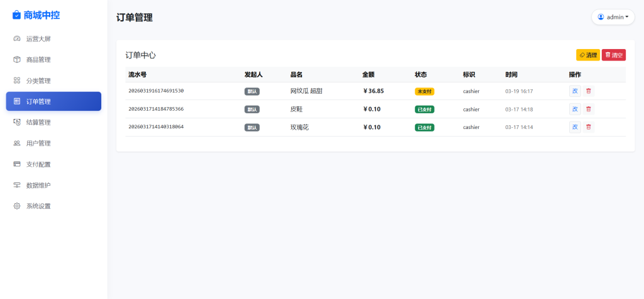Open 用户管理 page

click(53, 143)
